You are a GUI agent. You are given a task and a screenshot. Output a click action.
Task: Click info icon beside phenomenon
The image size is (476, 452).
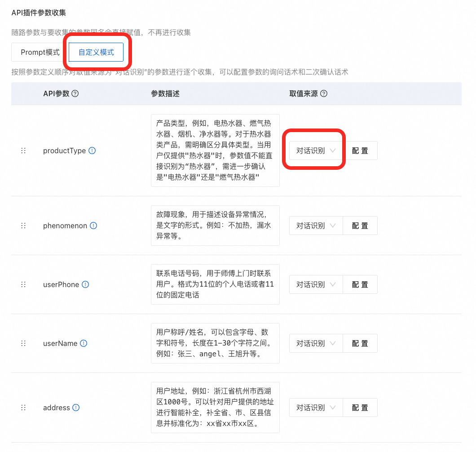pyautogui.click(x=93, y=226)
